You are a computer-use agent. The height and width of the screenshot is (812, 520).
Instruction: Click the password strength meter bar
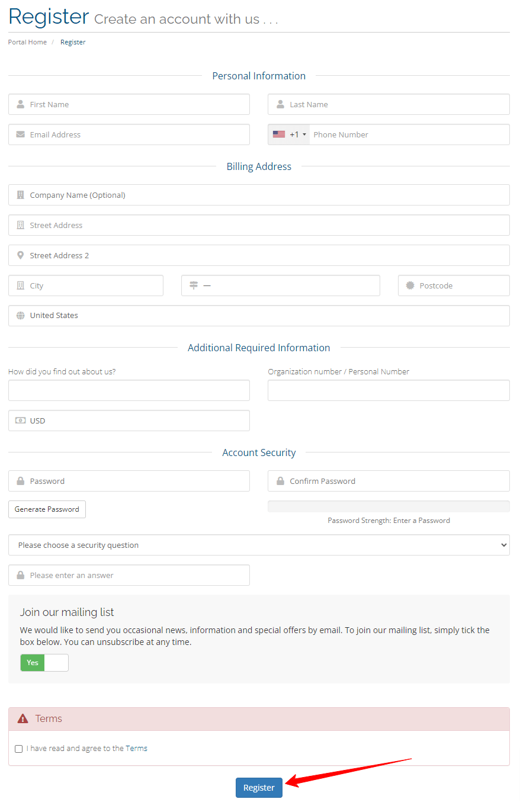[x=389, y=506]
